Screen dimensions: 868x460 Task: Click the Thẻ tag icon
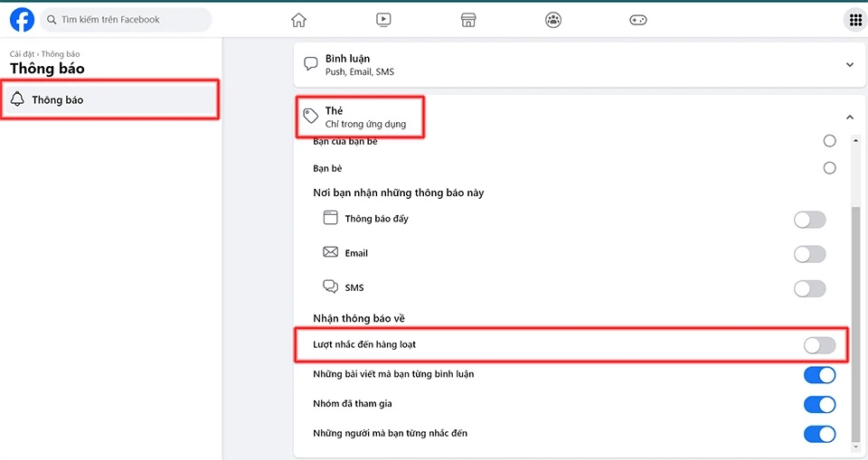(310, 116)
